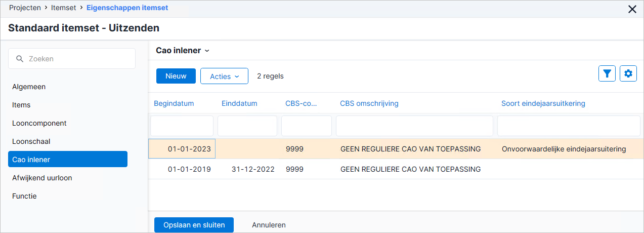Click the Nieuw button
644x233 pixels.
click(x=176, y=76)
